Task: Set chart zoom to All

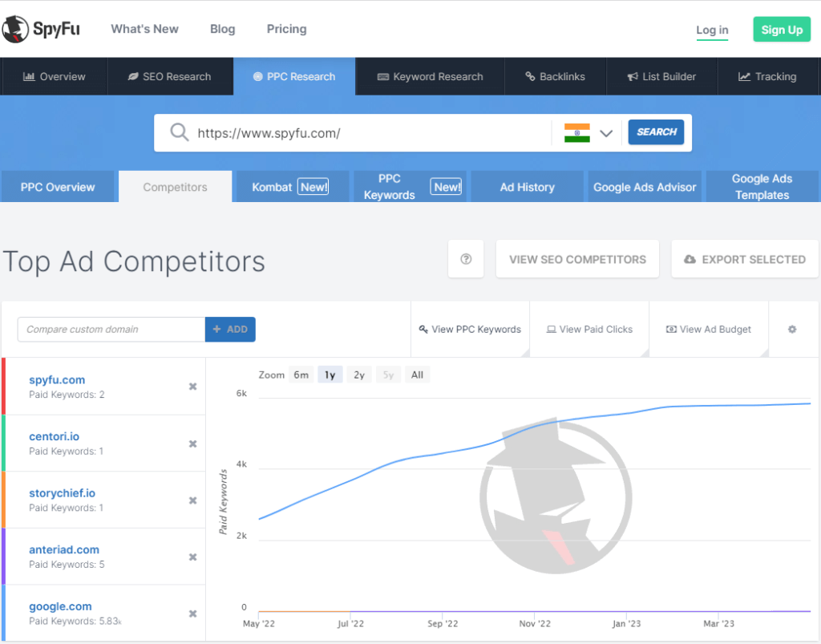Action: coord(417,375)
